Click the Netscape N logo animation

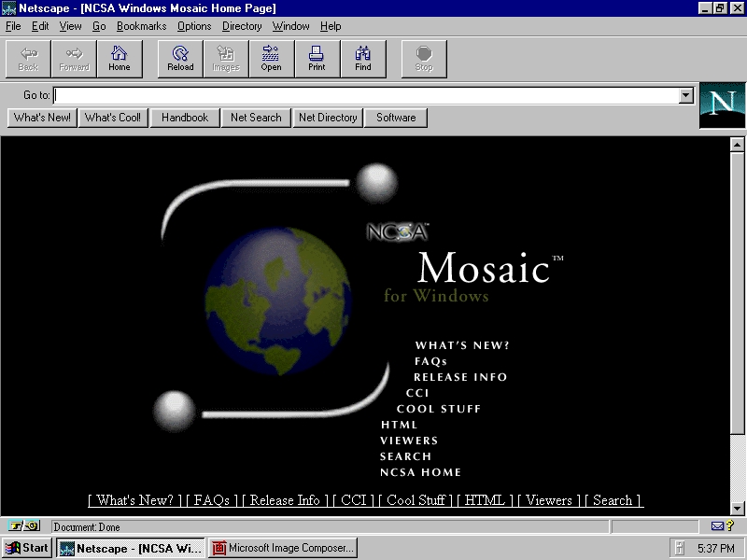tap(722, 105)
